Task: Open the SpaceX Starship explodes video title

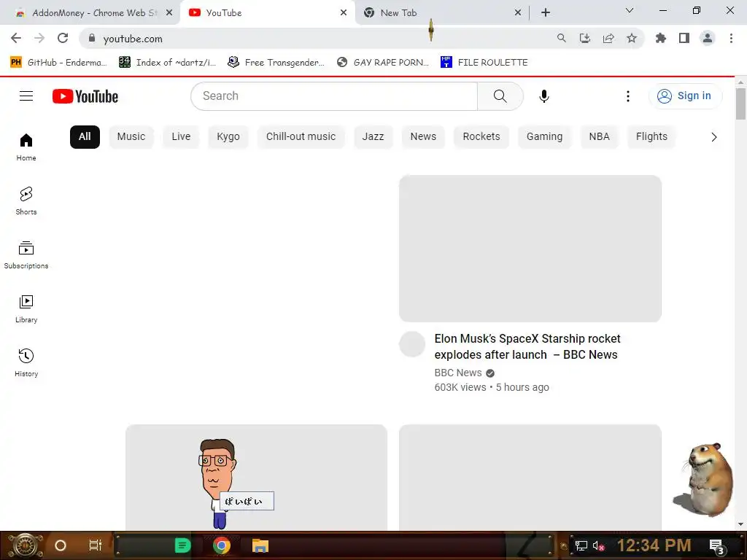Action: [527, 346]
